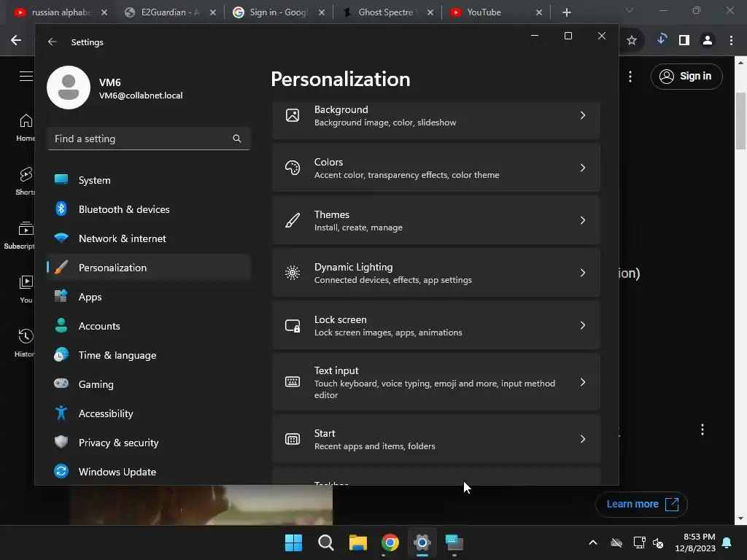Open the Chrome profile menu
Viewport: 747px width, 560px height.
point(708,41)
